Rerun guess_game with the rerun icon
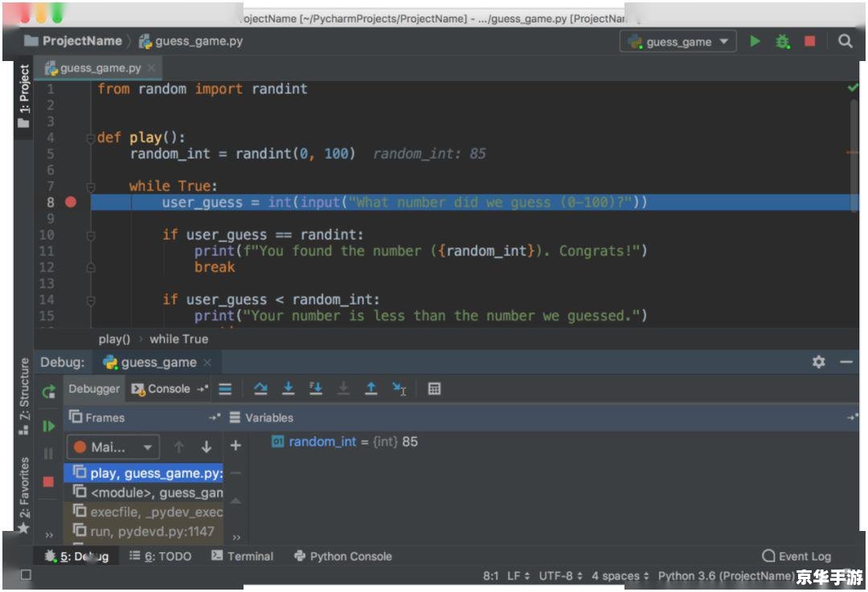 [x=49, y=392]
